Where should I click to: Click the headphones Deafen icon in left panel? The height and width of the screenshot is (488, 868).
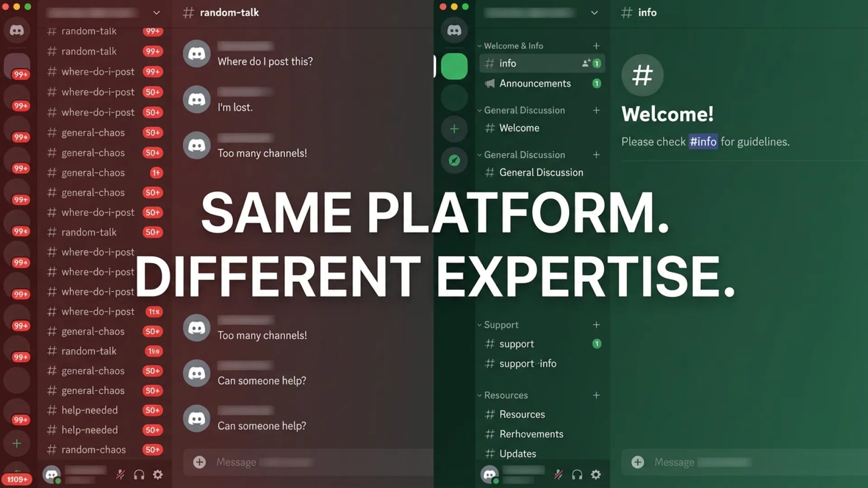coord(139,474)
